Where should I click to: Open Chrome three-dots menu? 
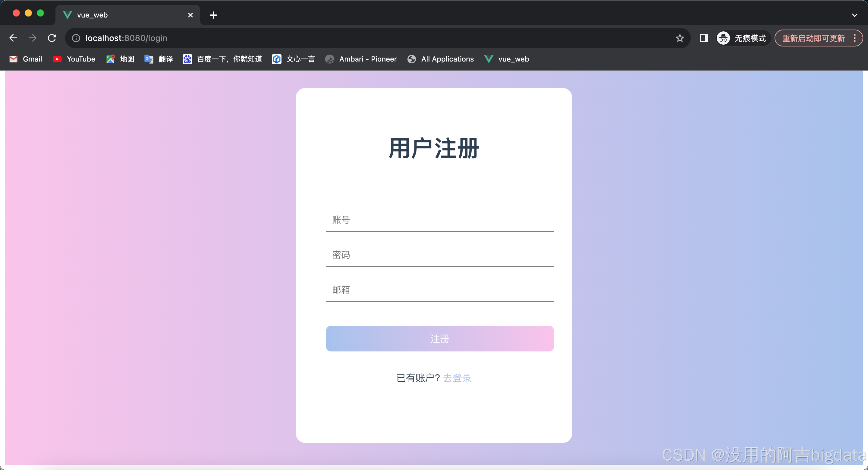(x=855, y=38)
